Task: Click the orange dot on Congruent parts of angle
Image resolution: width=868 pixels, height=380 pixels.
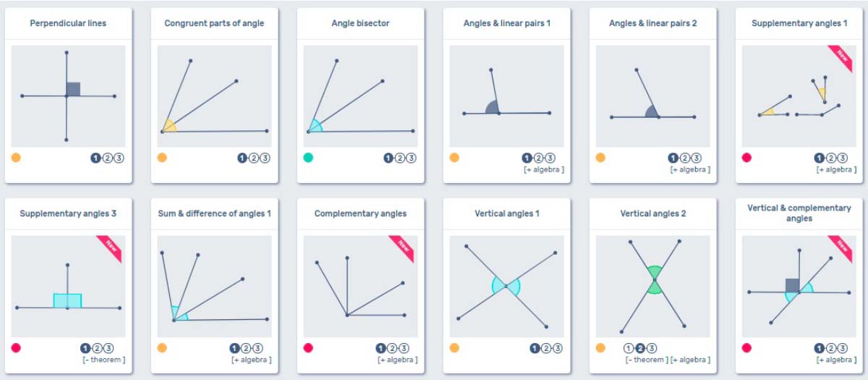Action: (162, 158)
